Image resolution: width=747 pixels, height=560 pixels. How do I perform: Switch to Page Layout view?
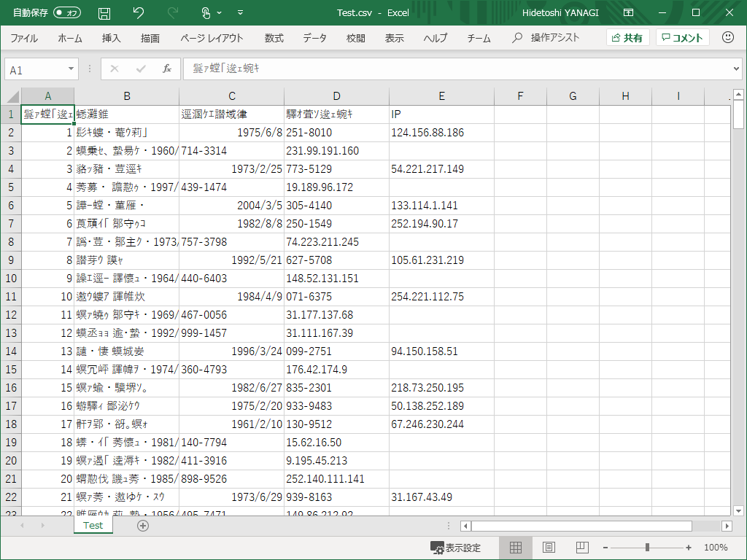(x=548, y=547)
